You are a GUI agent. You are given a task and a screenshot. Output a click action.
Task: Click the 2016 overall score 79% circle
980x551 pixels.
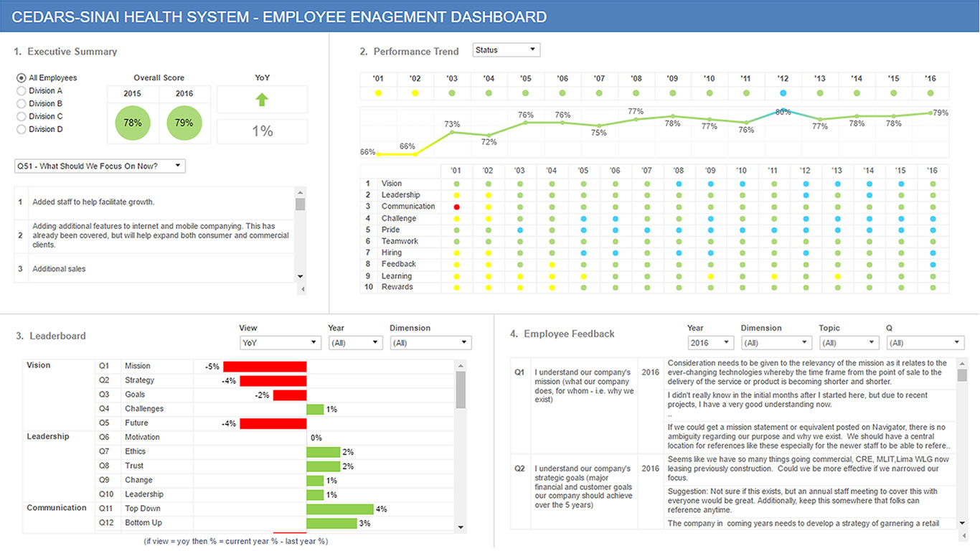point(184,123)
